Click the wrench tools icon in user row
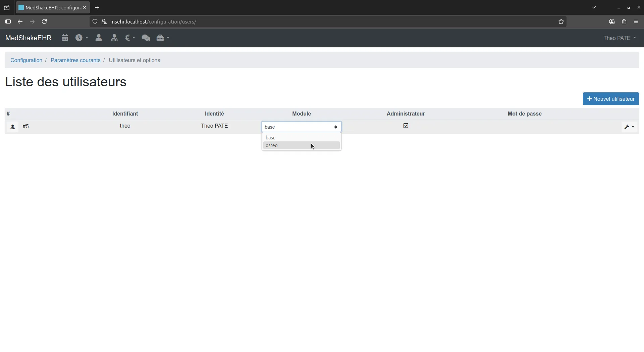Screen dimensions: 644x352 [628, 127]
